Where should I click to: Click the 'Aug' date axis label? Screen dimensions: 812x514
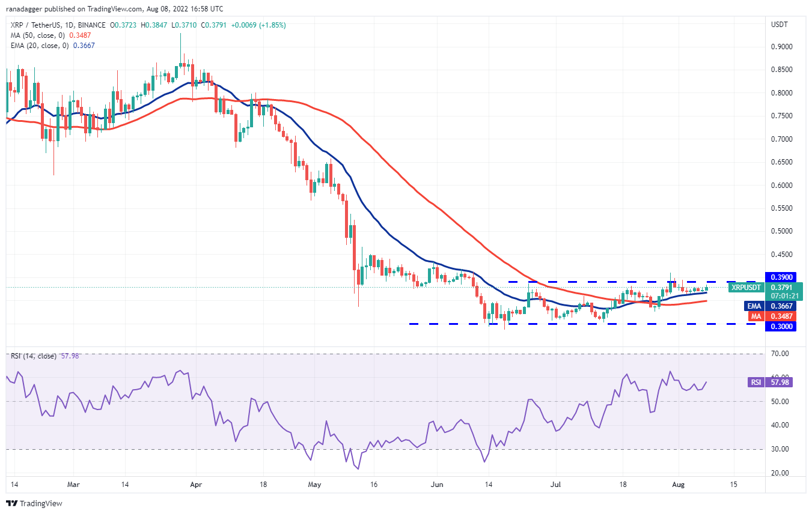point(679,484)
